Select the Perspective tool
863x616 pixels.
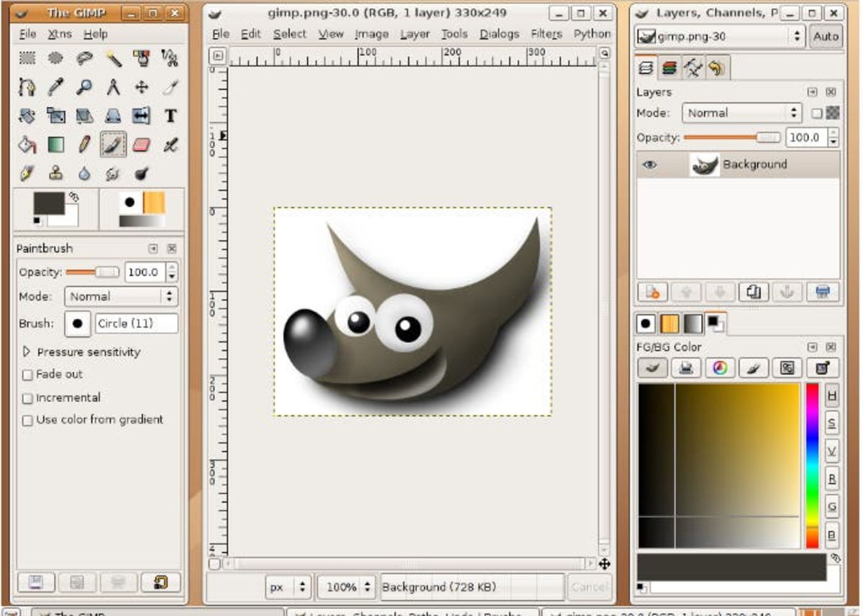tap(113, 116)
